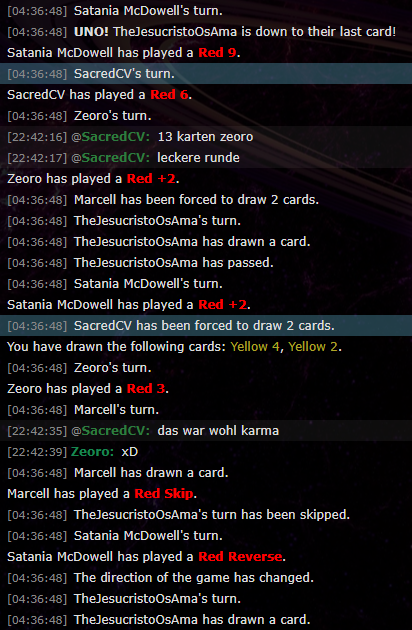Click the red 'Red 6' card text
412x630 pixels.
click(x=169, y=94)
